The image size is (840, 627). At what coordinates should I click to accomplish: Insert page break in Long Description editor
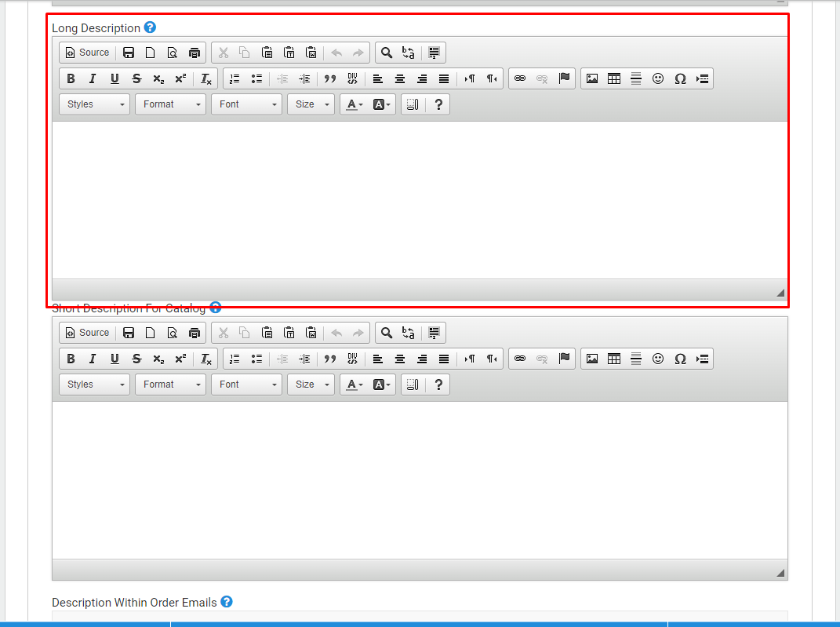tap(702, 78)
